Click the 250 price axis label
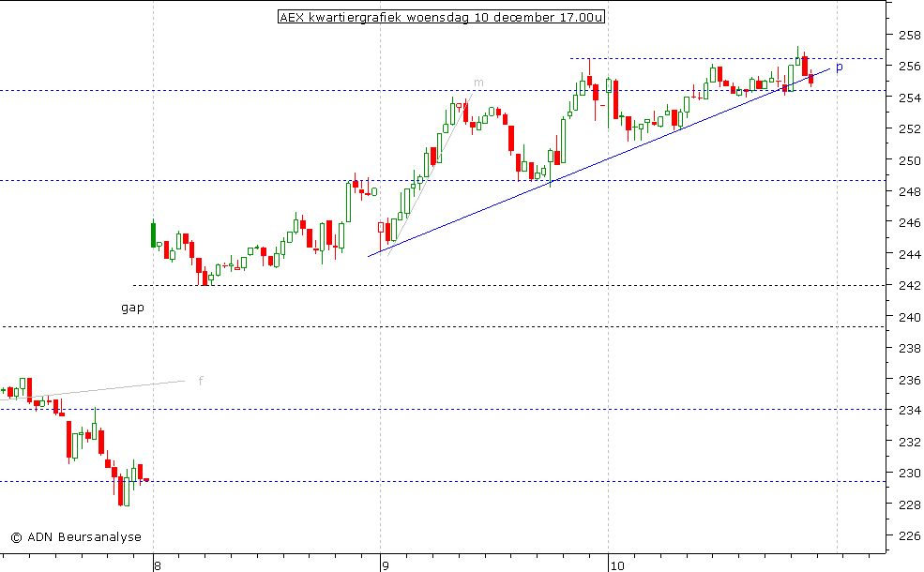This screenshot has width=924, height=572. click(x=909, y=160)
